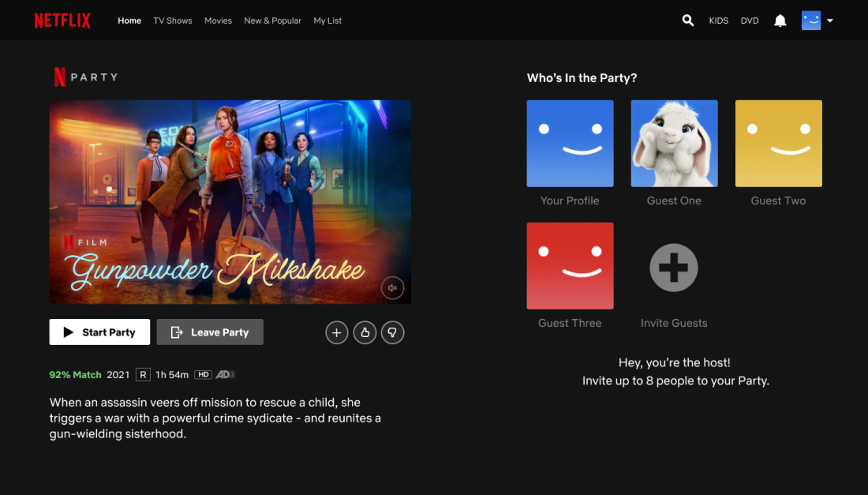This screenshot has height=495, width=868.
Task: Select the yellow Guest Two avatar
Action: pos(778,144)
